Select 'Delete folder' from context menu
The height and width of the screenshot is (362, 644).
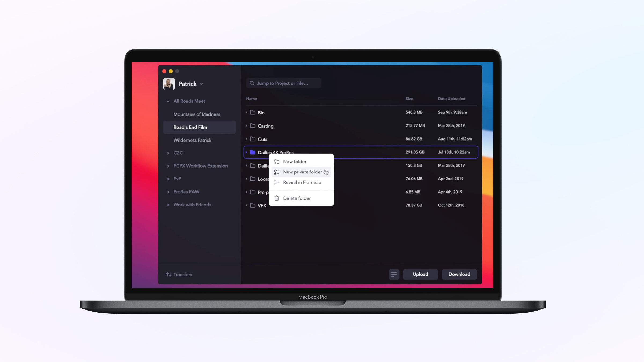(x=296, y=198)
